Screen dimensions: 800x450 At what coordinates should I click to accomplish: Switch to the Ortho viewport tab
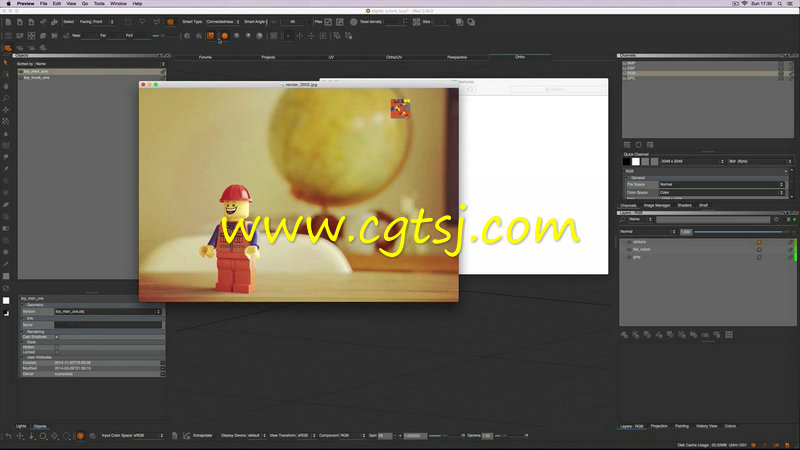[519, 57]
